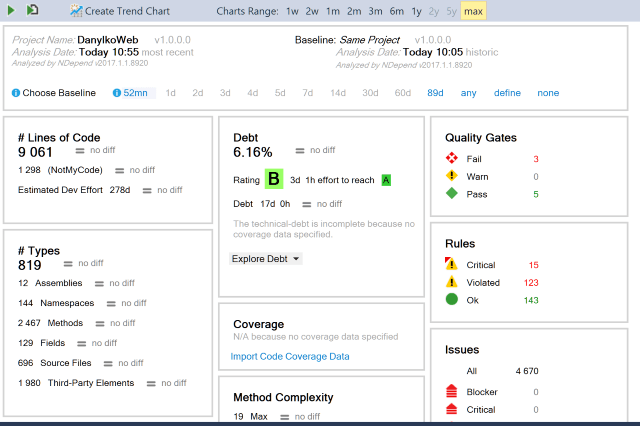Click the green Ok rules circle icon
The image size is (640, 426).
[x=451, y=299]
